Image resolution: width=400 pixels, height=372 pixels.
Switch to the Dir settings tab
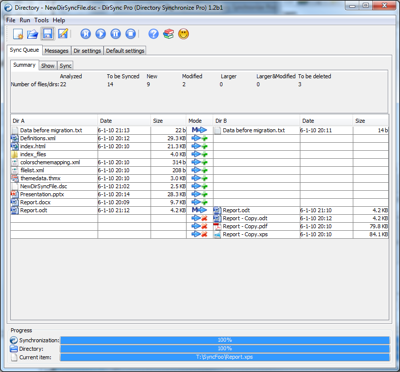(x=87, y=51)
